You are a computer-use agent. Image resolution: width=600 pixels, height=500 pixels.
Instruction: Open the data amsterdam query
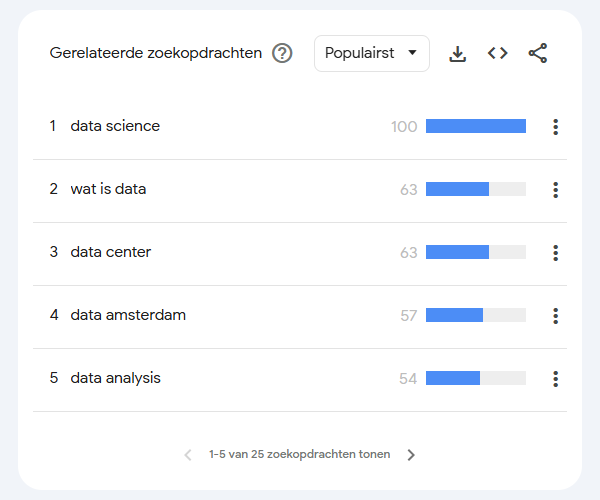(x=128, y=315)
